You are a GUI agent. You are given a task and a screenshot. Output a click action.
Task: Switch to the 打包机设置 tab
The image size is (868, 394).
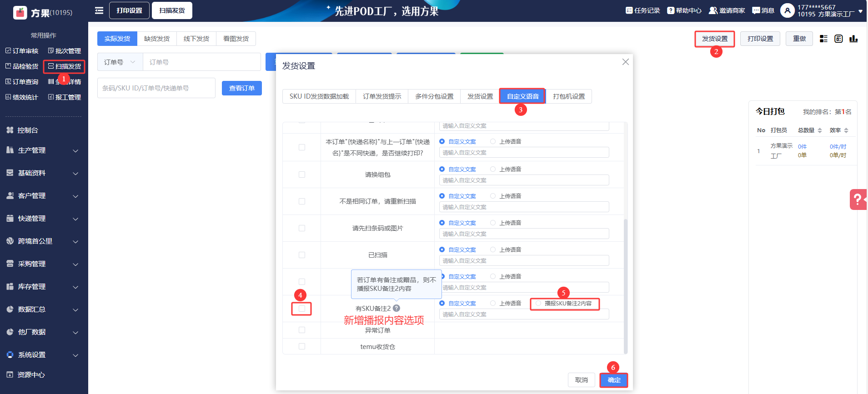click(569, 96)
